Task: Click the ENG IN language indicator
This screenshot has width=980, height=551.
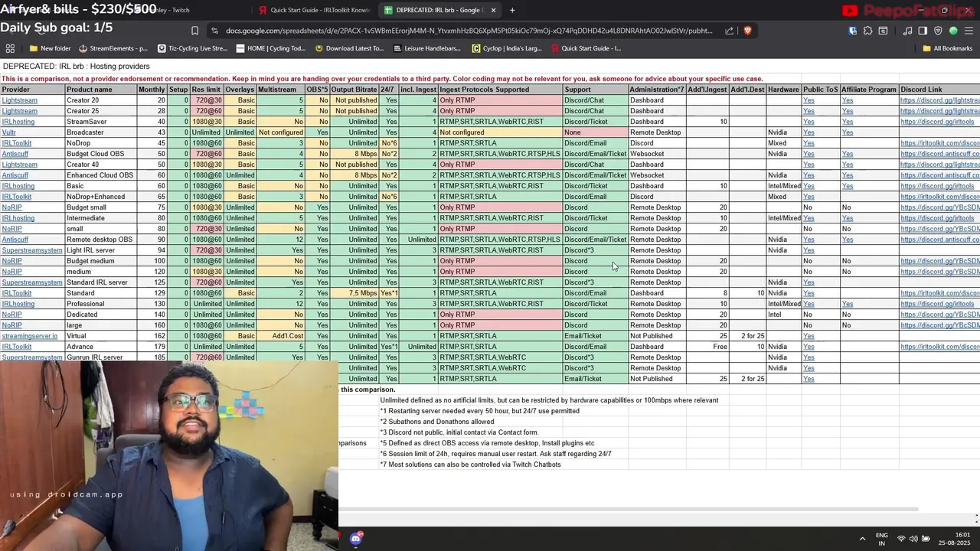Action: point(882,539)
